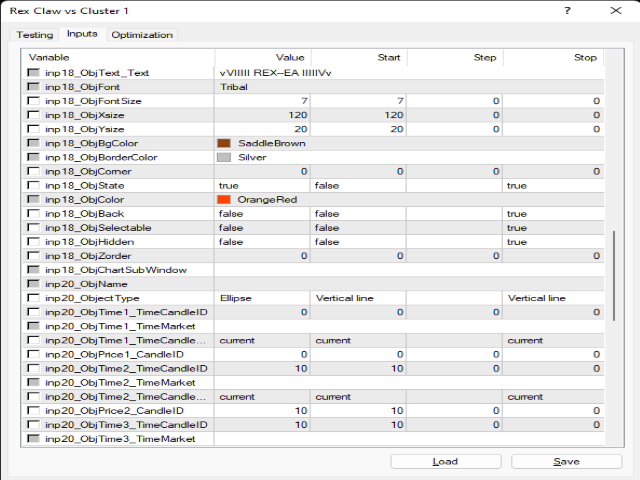Pick the OrangeRed color swatch
The width and height of the screenshot is (640, 480).
click(224, 200)
